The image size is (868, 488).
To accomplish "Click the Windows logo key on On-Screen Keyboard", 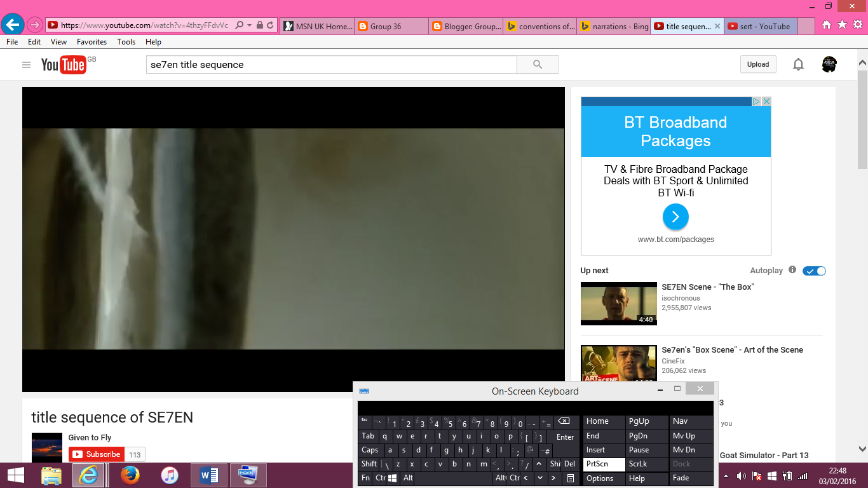I will pos(393,478).
